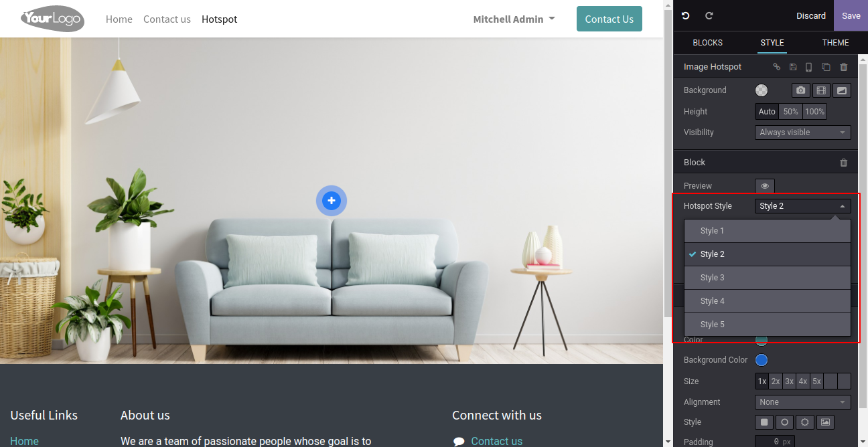Duplicate the Image Hotspot block
The height and width of the screenshot is (447, 868).
pyautogui.click(x=826, y=67)
